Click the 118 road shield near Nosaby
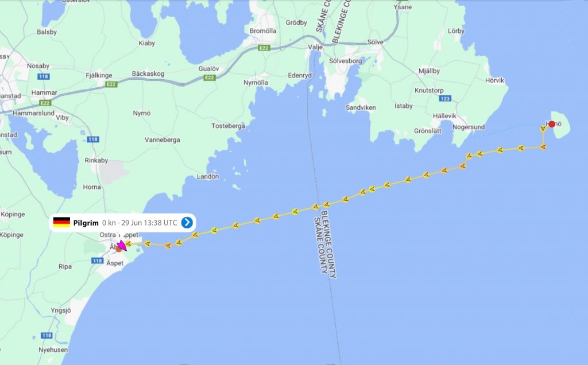Screen dimensions: 588x365 tap(44, 76)
